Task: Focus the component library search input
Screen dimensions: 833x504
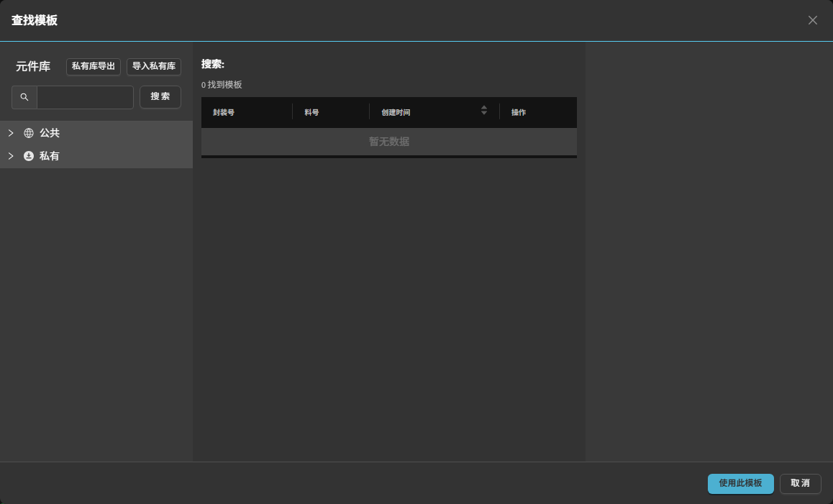Action: click(x=85, y=97)
